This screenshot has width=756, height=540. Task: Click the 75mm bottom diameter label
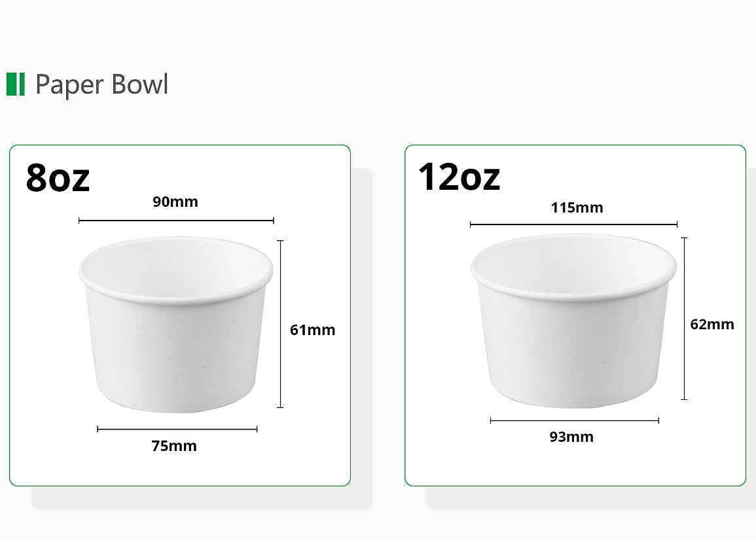coord(174,446)
